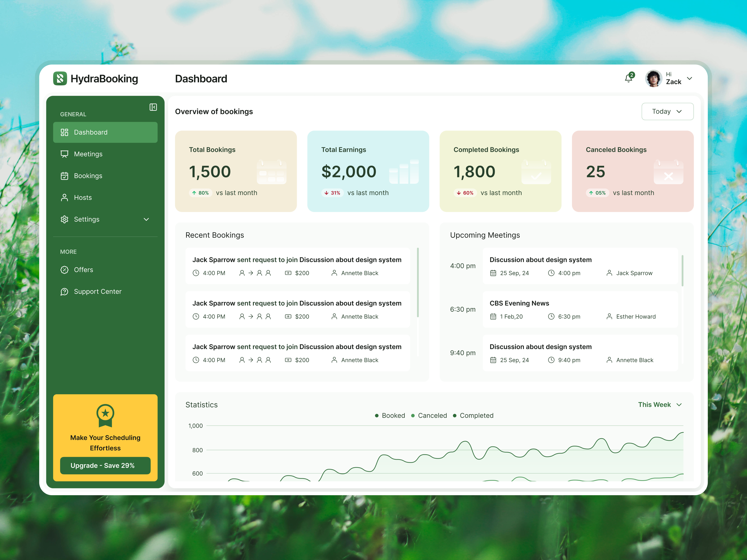Open the Today filter dropdown
The width and height of the screenshot is (747, 560).
(667, 111)
